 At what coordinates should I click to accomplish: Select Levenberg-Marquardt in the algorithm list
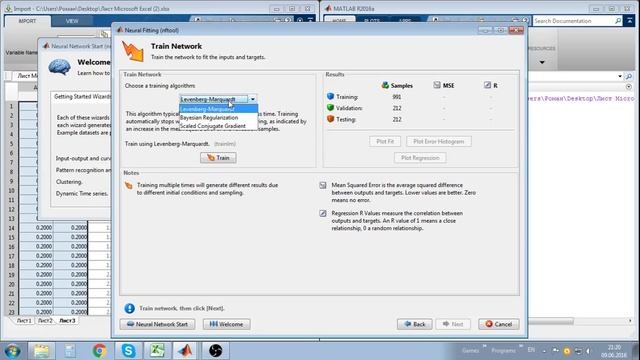(218, 109)
